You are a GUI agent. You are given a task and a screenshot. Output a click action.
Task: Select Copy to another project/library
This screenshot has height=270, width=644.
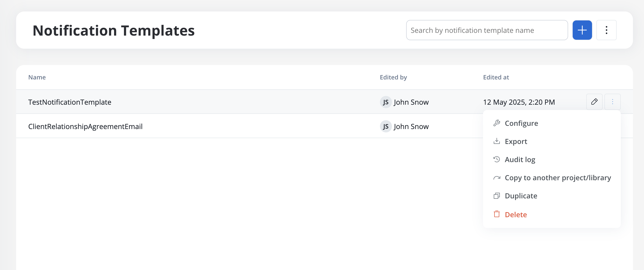pos(552,178)
